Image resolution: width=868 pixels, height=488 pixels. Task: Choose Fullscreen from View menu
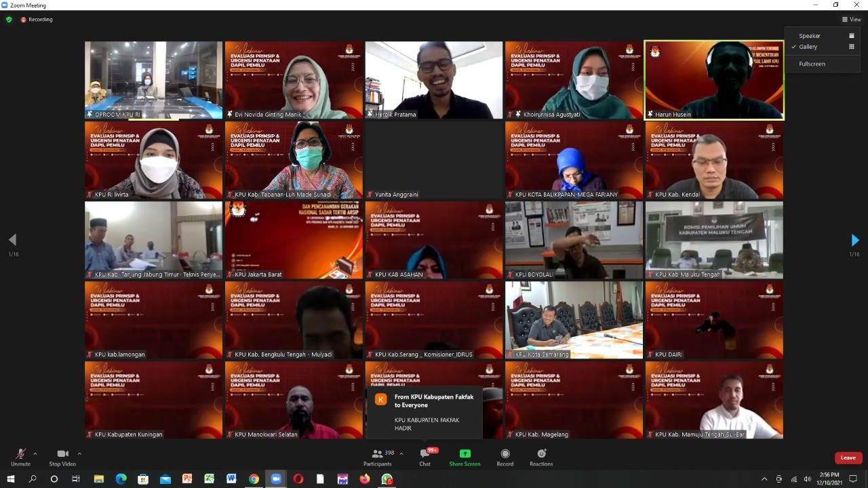point(812,64)
